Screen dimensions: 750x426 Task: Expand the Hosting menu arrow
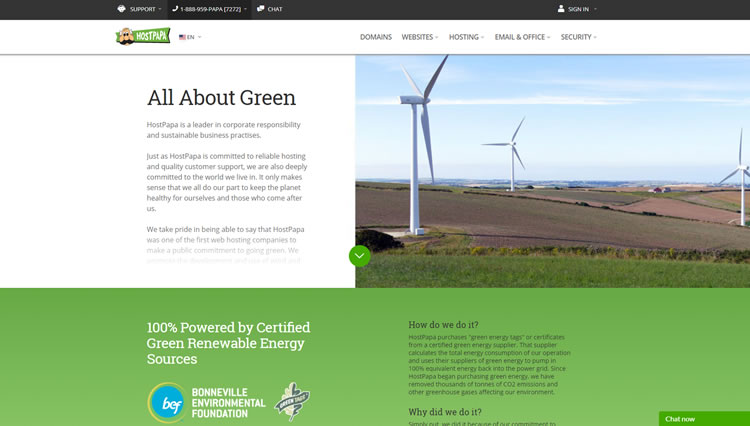[482, 37]
